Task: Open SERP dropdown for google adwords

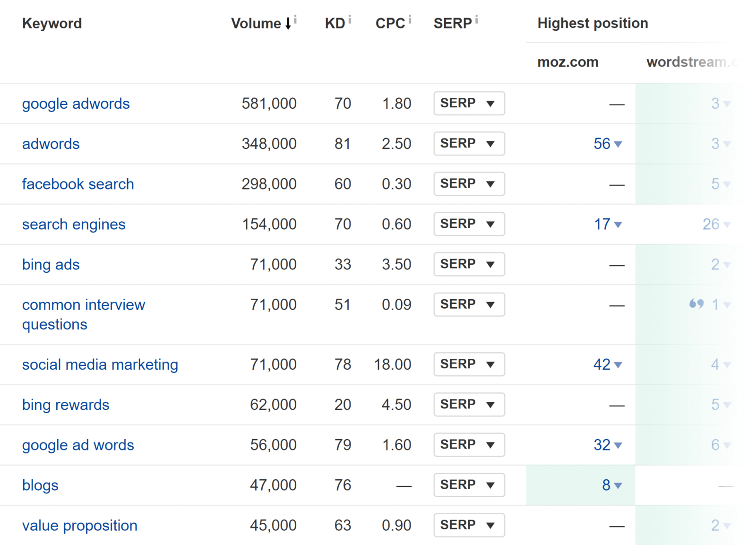Action: tap(469, 104)
